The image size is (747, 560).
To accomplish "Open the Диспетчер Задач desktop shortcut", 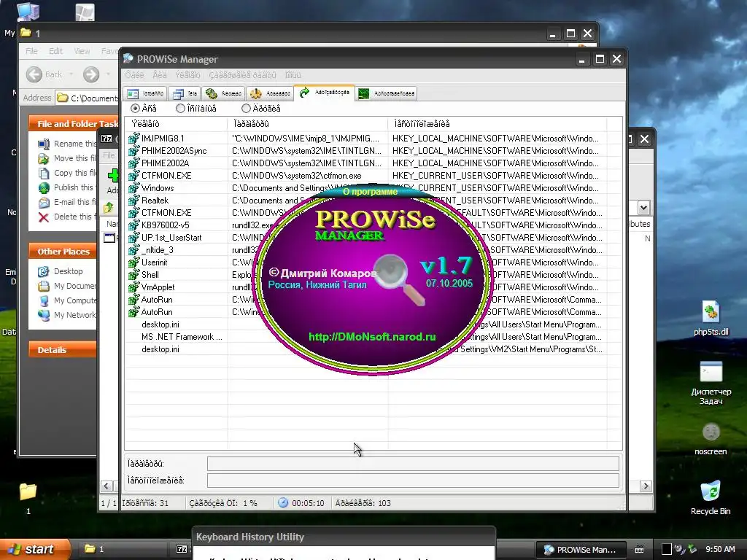I will [711, 372].
